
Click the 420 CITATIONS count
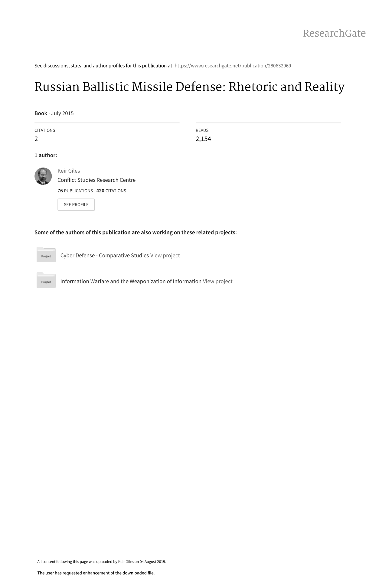pyautogui.click(x=111, y=191)
